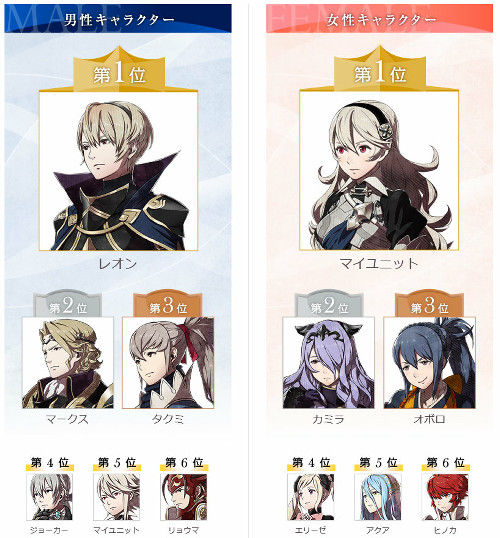This screenshot has height=538, width=500.
Task: Select the female マイユニット first place portrait
Action: coord(379,171)
